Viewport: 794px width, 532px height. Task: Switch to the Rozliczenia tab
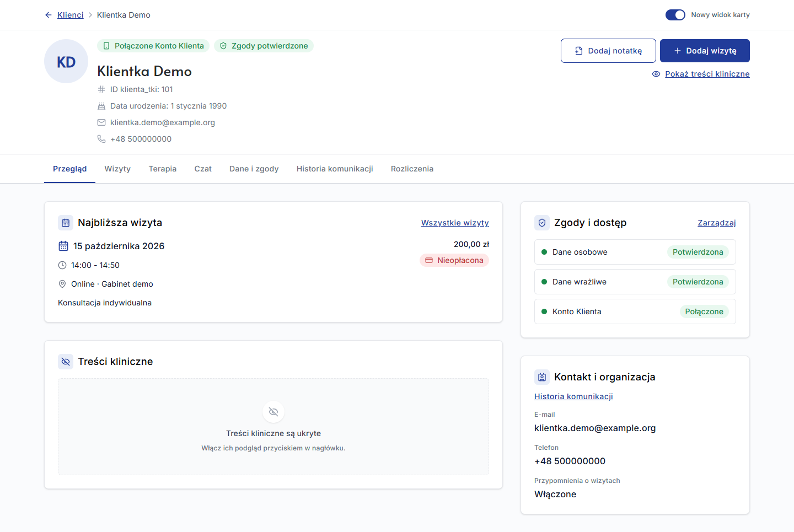coord(412,169)
